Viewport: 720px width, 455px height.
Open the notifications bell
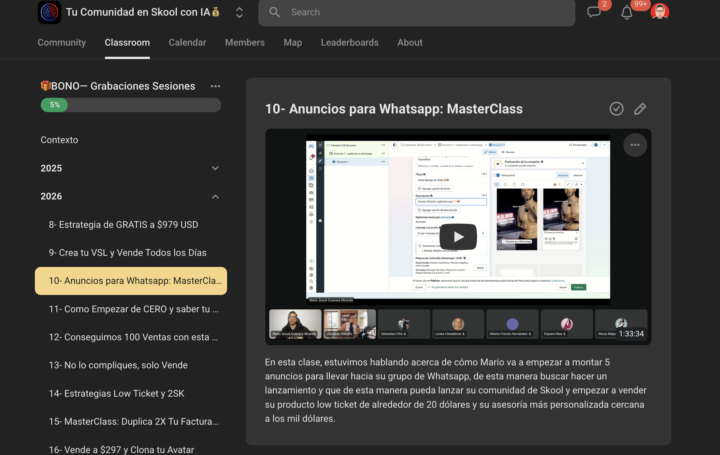[x=627, y=12]
